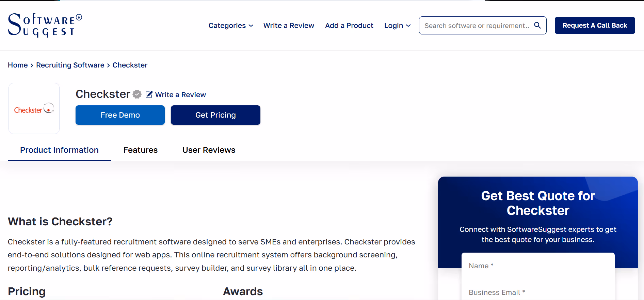Click the Pricing section heading

27,291
